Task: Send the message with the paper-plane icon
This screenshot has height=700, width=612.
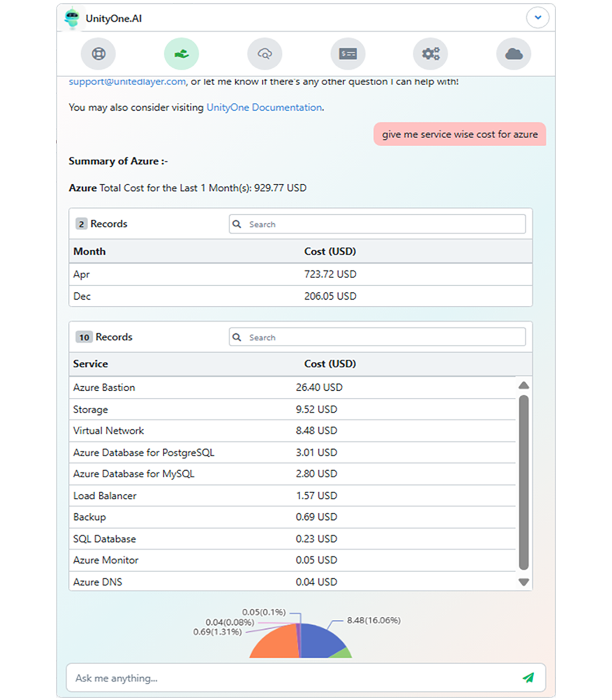Action: pos(528,678)
